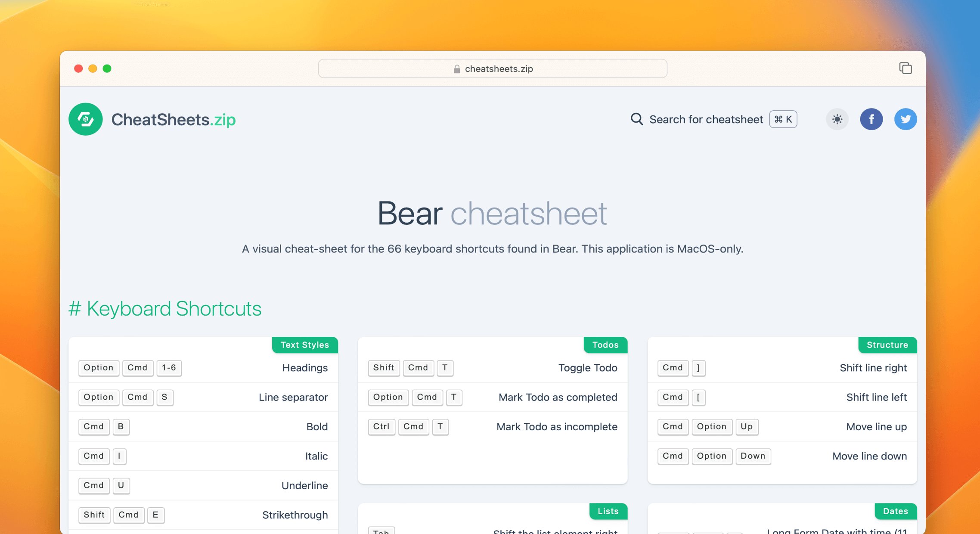Click the green CheatSheets.zip brand text

[x=174, y=119]
